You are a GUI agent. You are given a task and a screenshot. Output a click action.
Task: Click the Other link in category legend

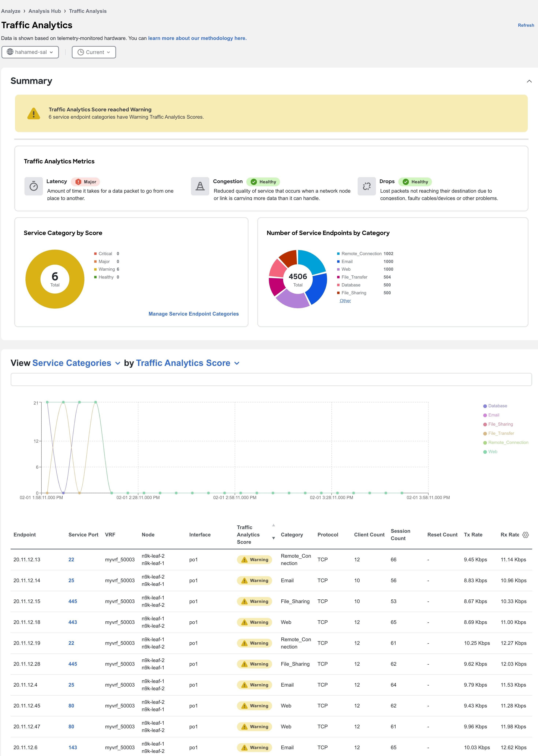(345, 301)
